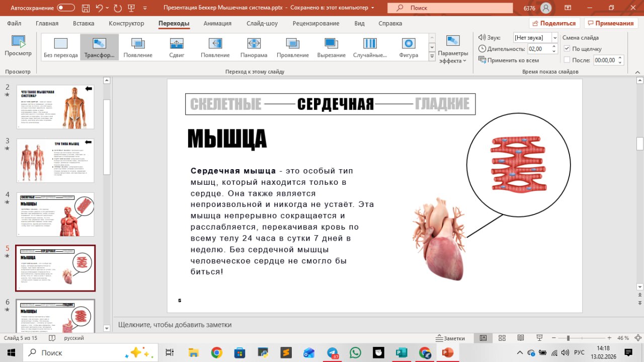The image size is (644, 362).
Task: Switch to the Главная tab
Action: click(x=47, y=23)
